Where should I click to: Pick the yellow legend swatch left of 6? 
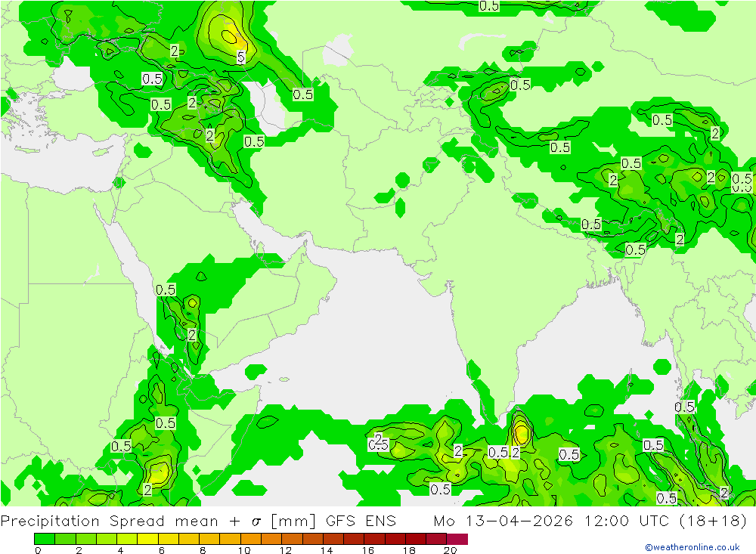coord(148,539)
